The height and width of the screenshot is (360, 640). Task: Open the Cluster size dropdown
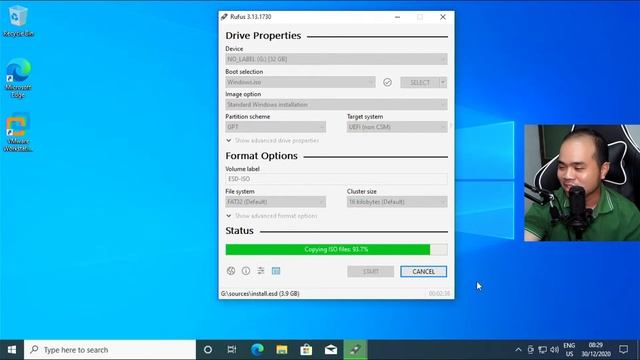click(397, 202)
